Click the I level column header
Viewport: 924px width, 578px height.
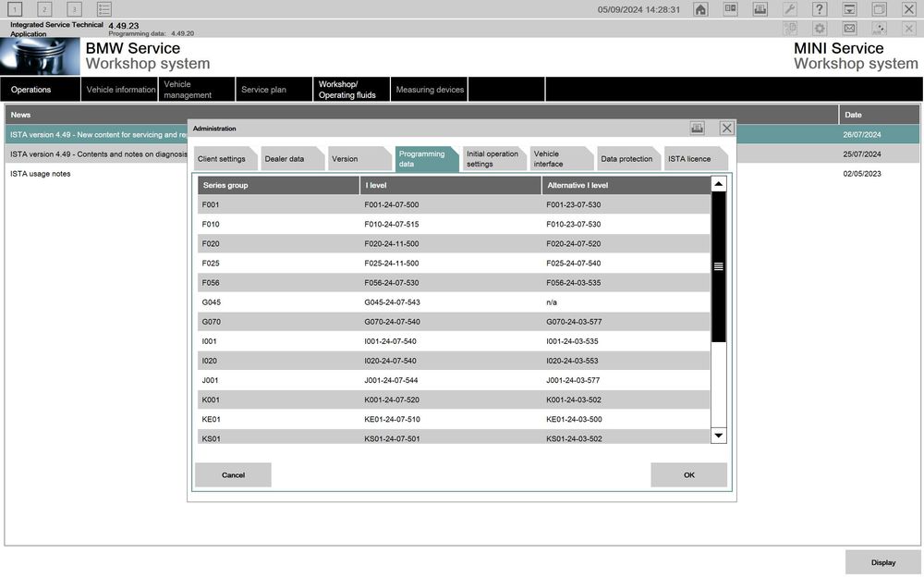click(x=451, y=185)
